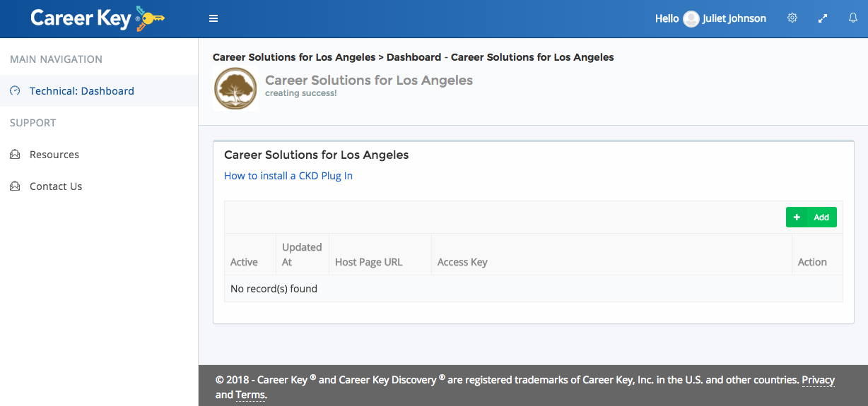The image size is (868, 406).
Task: Click the green Add button
Action: [x=811, y=217]
